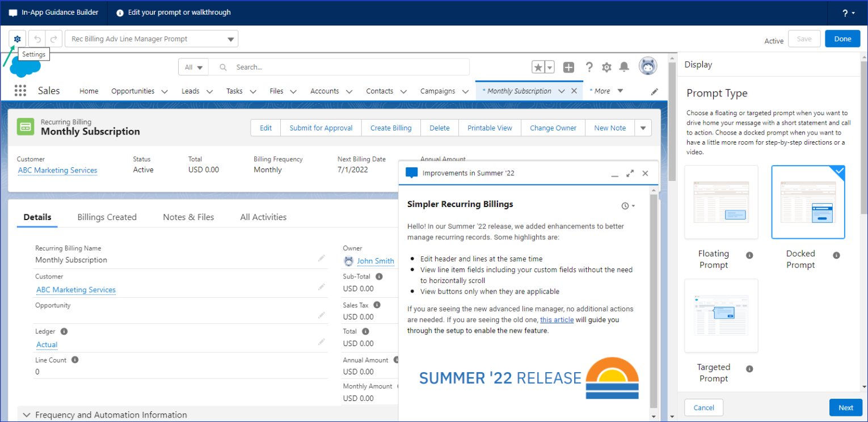The image size is (868, 422).
Task: Click the info icon beside Targeted Prompt
Action: coord(749,369)
